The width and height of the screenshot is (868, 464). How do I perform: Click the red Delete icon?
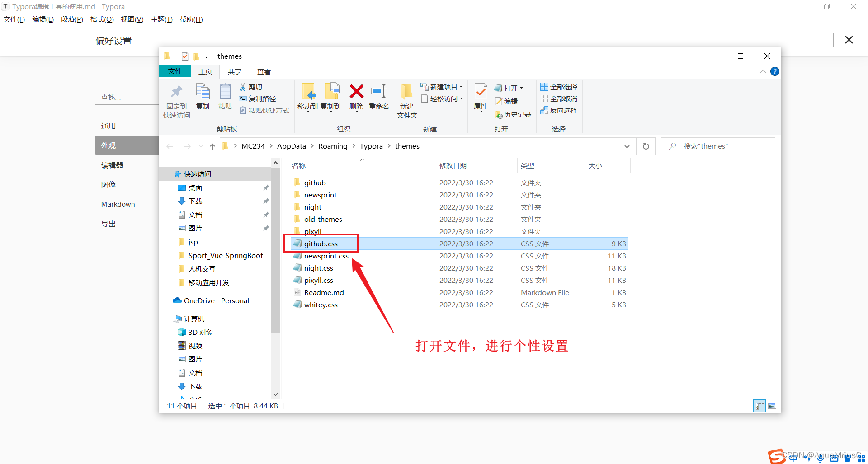coord(356,91)
